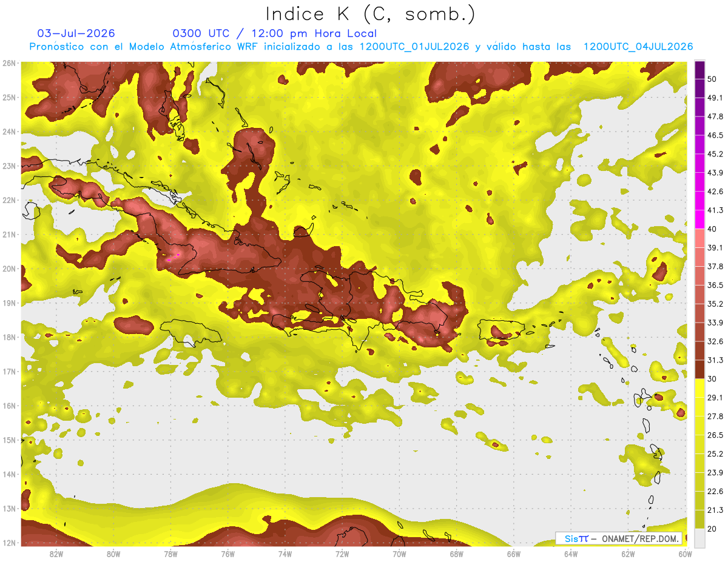728x562 pixels.
Task: Click the 62W longitude axis label
Action: 628,554
